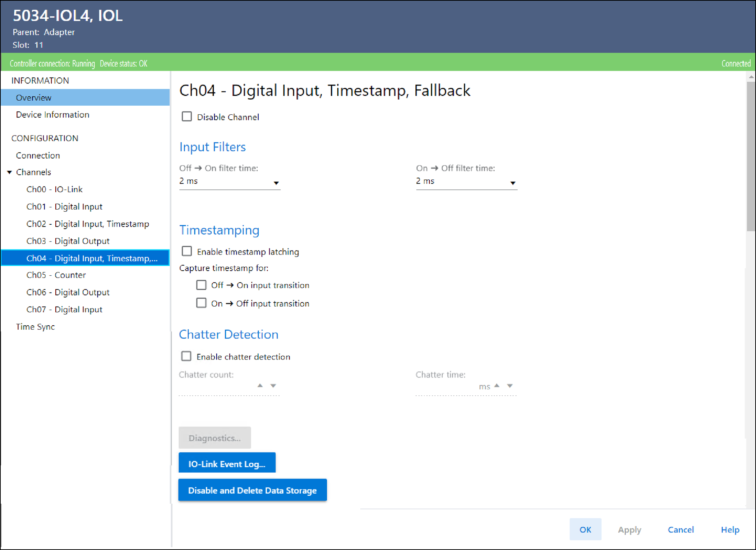Open the Time Sync configuration page
The image size is (756, 550).
(35, 327)
